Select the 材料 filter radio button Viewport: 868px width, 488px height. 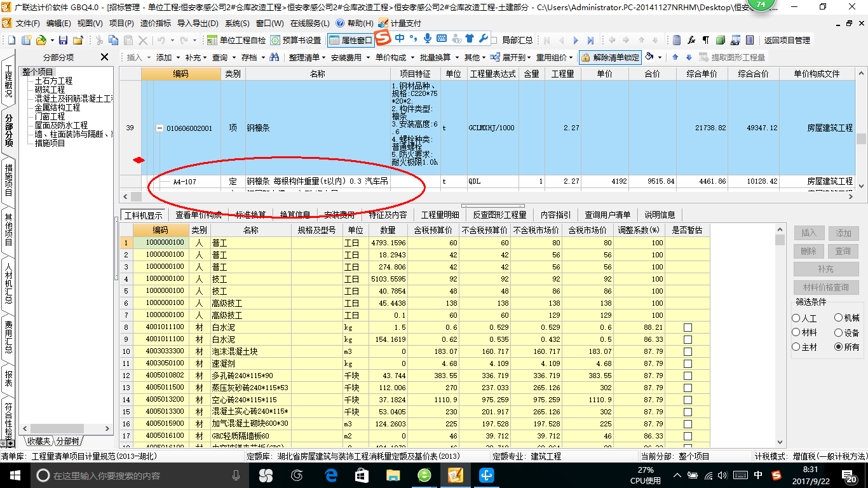[796, 332]
